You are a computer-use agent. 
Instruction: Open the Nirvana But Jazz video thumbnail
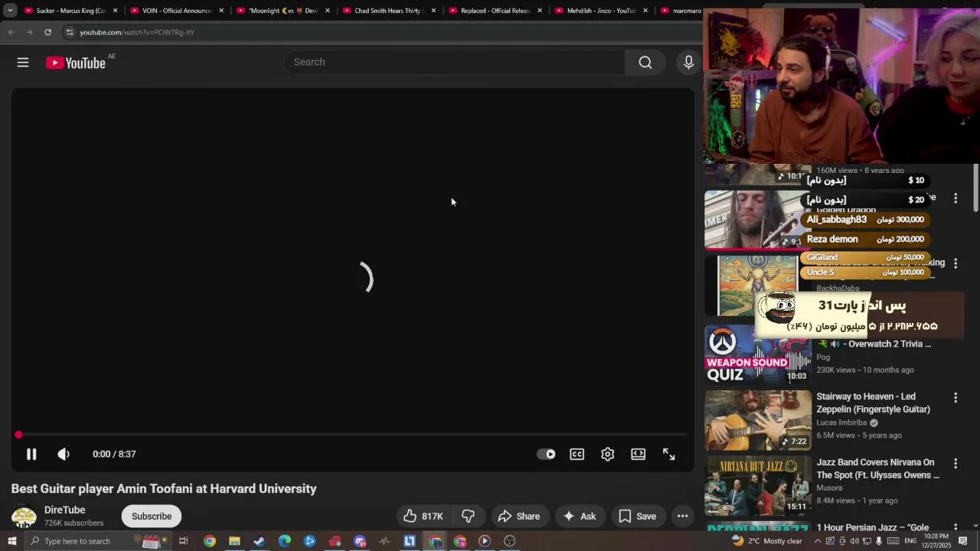(758, 486)
